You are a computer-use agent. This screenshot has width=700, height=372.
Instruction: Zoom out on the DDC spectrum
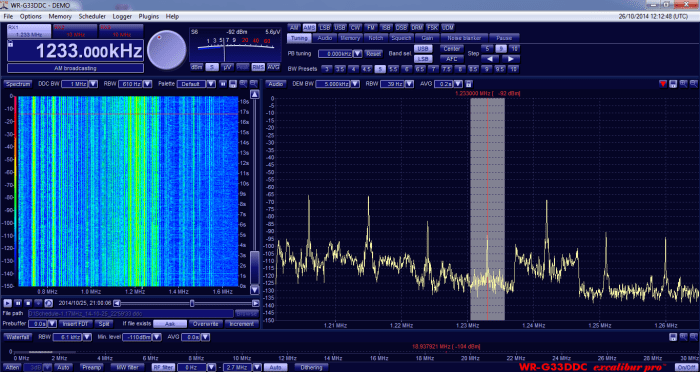tap(254, 84)
